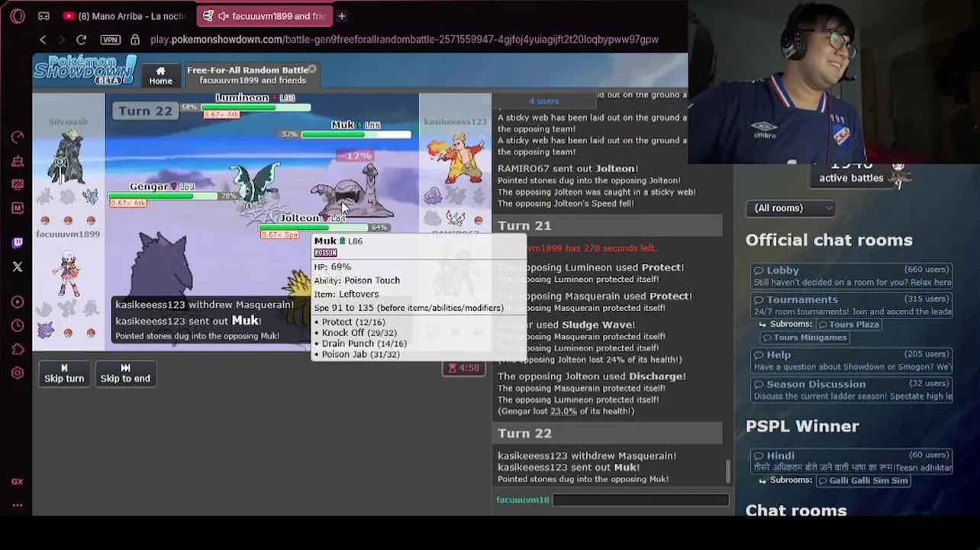Image resolution: width=980 pixels, height=550 pixels.
Task: Open the Player sidebar icon
Action: tap(18, 302)
